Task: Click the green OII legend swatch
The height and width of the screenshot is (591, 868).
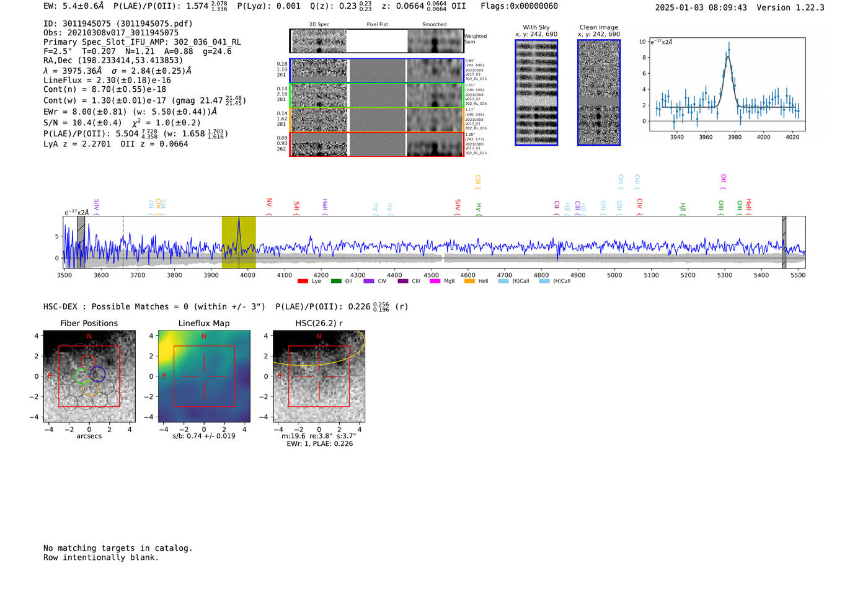Action: (x=336, y=282)
